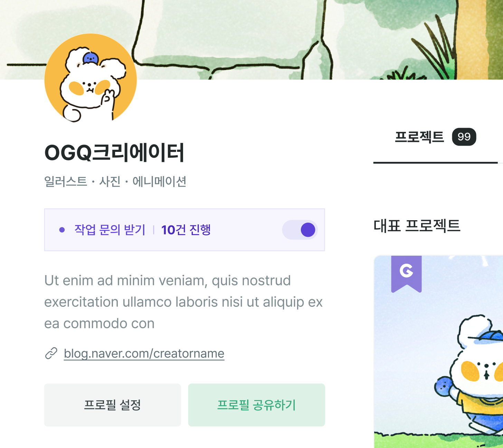Click the 작업 문의 받기 label
The width and height of the screenshot is (503, 448).
pos(110,230)
